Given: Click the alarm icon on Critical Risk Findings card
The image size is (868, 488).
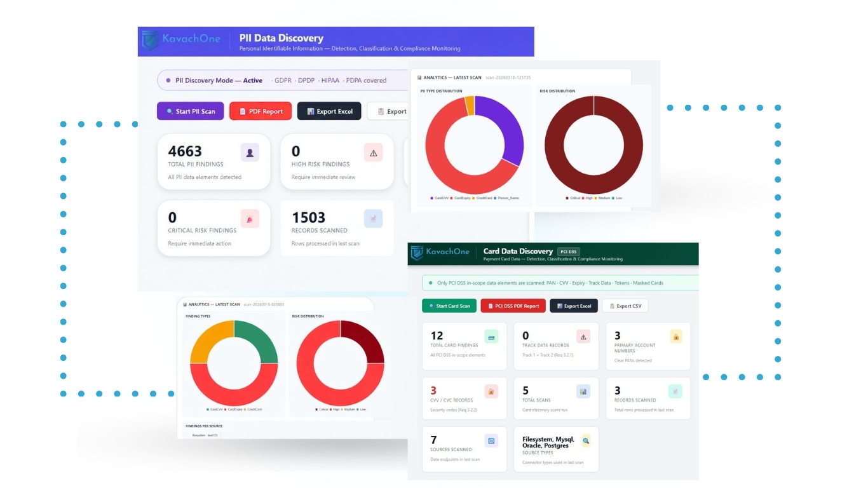Looking at the screenshot, I should (250, 219).
